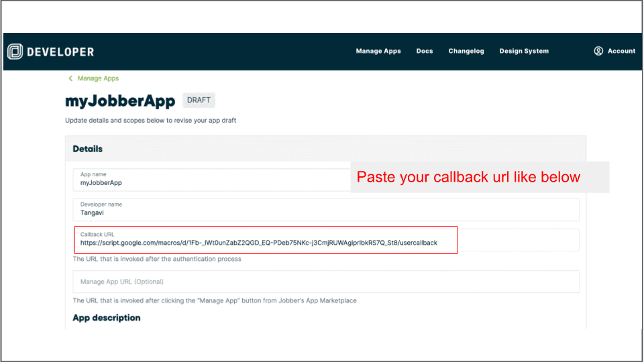Click the Details section header
Viewport: 644px width, 362px height.
point(88,149)
